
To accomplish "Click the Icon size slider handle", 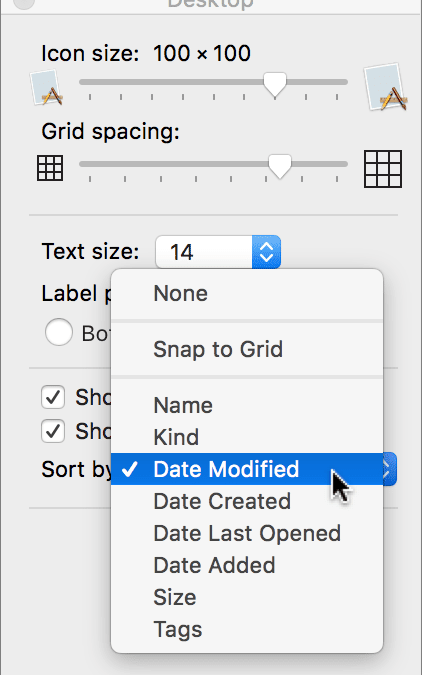I will click(x=275, y=84).
